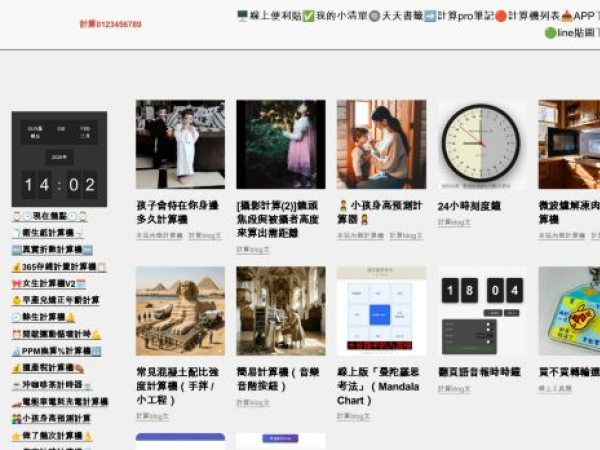Screen dimensions: 600x450
Task: Select 現在幾點 link in sidebar
Action: point(58,217)
